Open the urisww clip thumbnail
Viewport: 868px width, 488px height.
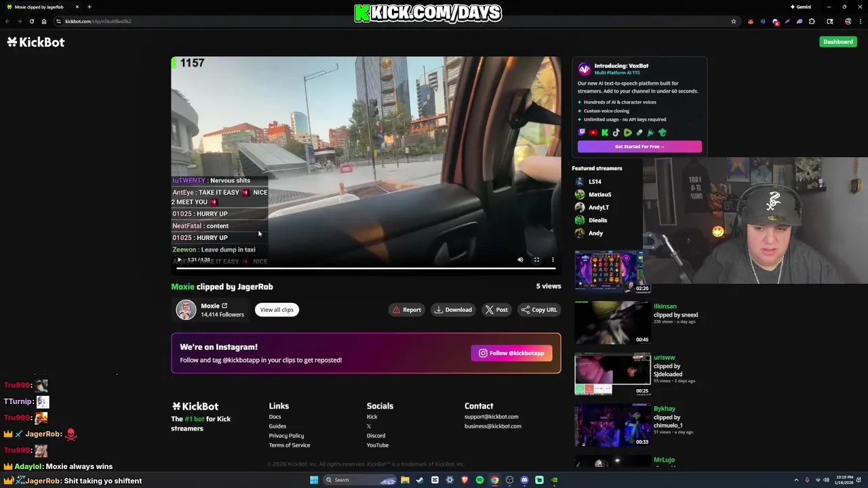(612, 373)
